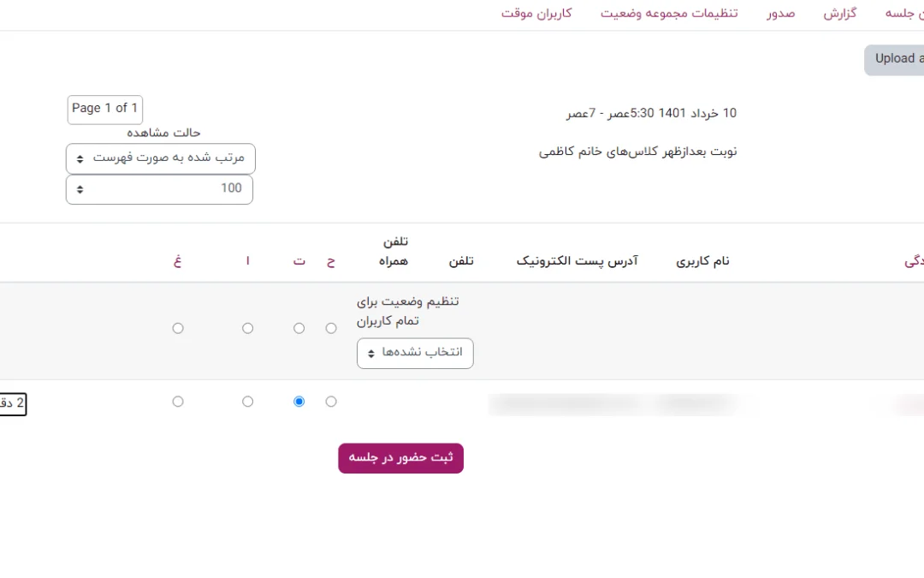Switch to تنظیمات مجموعه وضعیت tab
This screenshot has width=924, height=578.
click(669, 14)
